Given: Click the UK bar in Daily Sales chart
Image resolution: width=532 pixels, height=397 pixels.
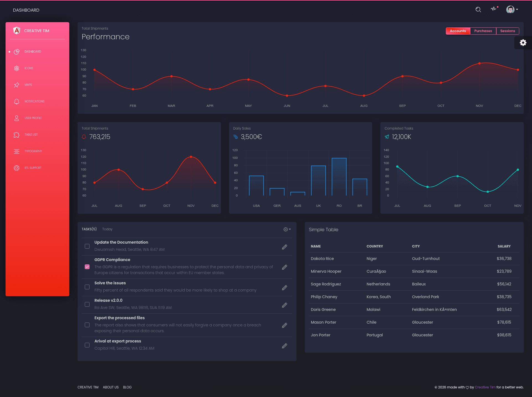Looking at the screenshot, I should [x=318, y=181].
